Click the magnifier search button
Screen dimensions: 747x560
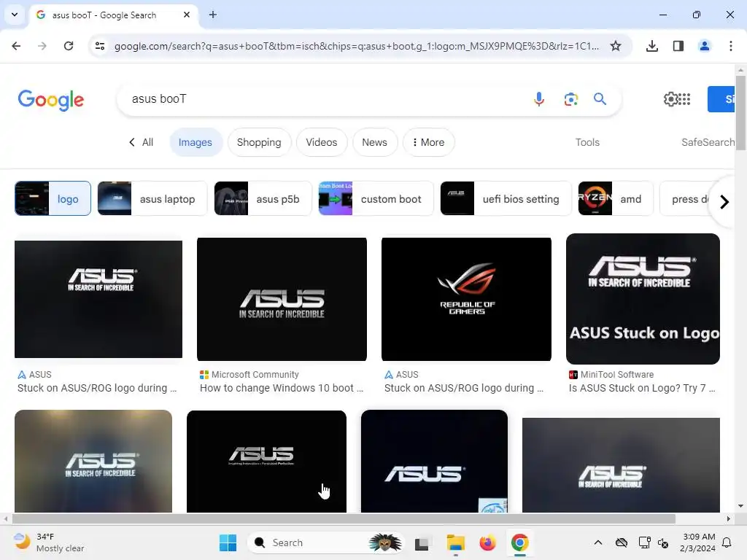[600, 99]
